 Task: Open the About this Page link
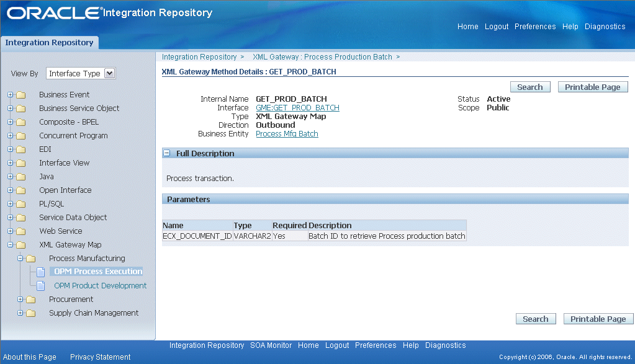pos(30,357)
